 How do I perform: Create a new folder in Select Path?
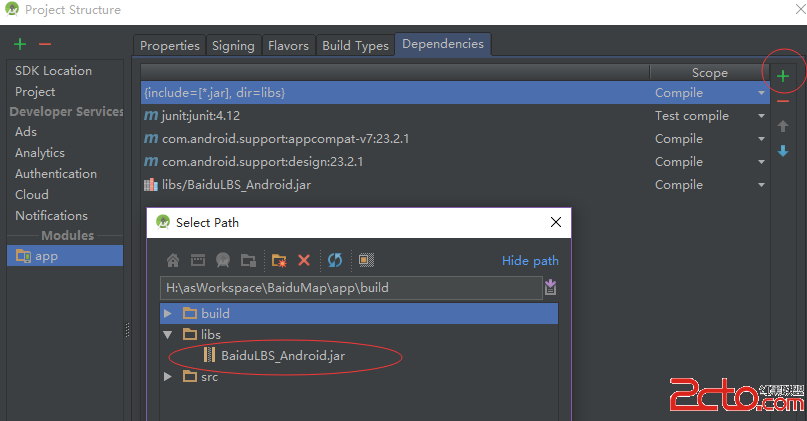click(279, 260)
